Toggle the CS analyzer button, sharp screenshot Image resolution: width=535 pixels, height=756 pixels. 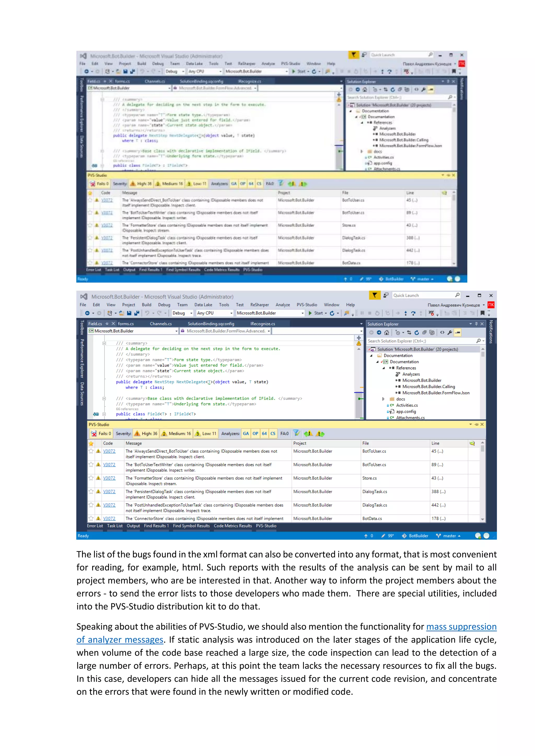tap(273, 434)
